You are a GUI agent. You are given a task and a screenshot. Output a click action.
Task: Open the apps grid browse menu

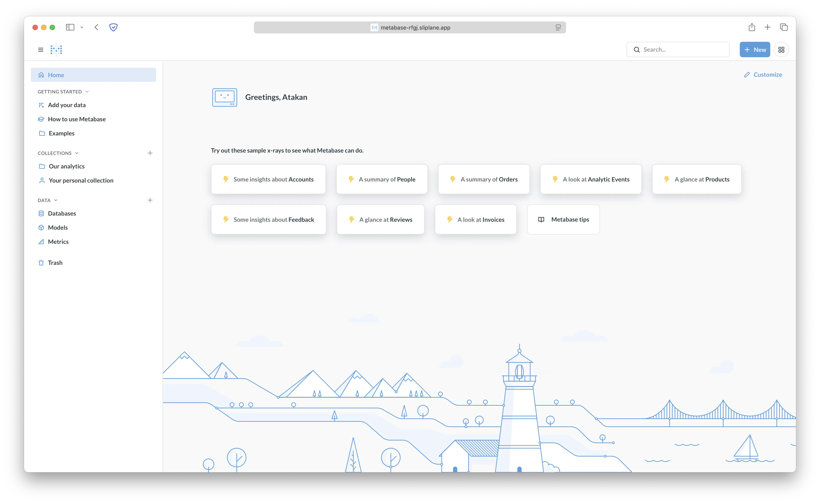click(781, 49)
